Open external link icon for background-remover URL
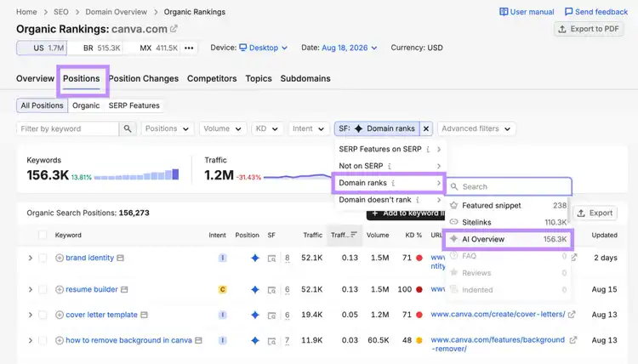 click(x=572, y=340)
